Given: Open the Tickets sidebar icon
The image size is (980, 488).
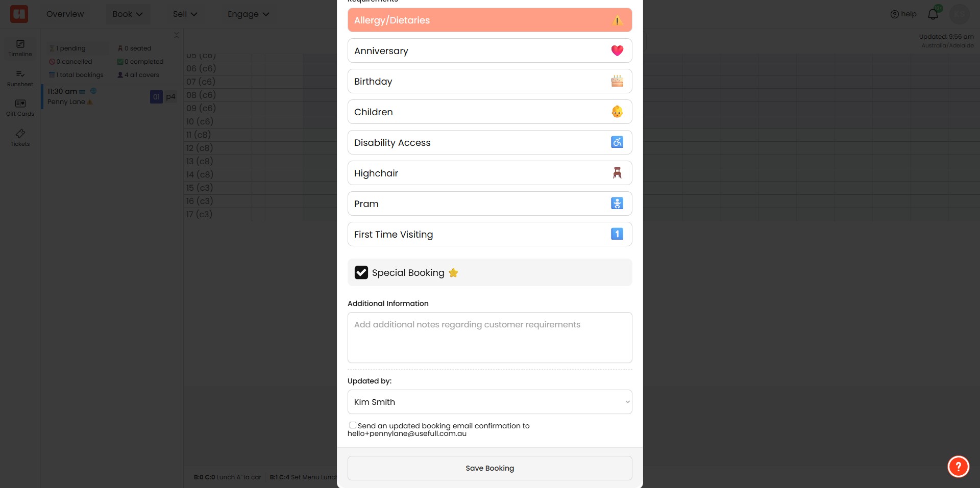Looking at the screenshot, I should (20, 138).
